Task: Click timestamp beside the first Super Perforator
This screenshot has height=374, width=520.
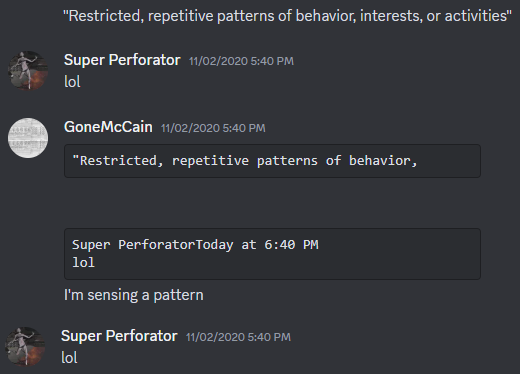Action: (x=241, y=61)
